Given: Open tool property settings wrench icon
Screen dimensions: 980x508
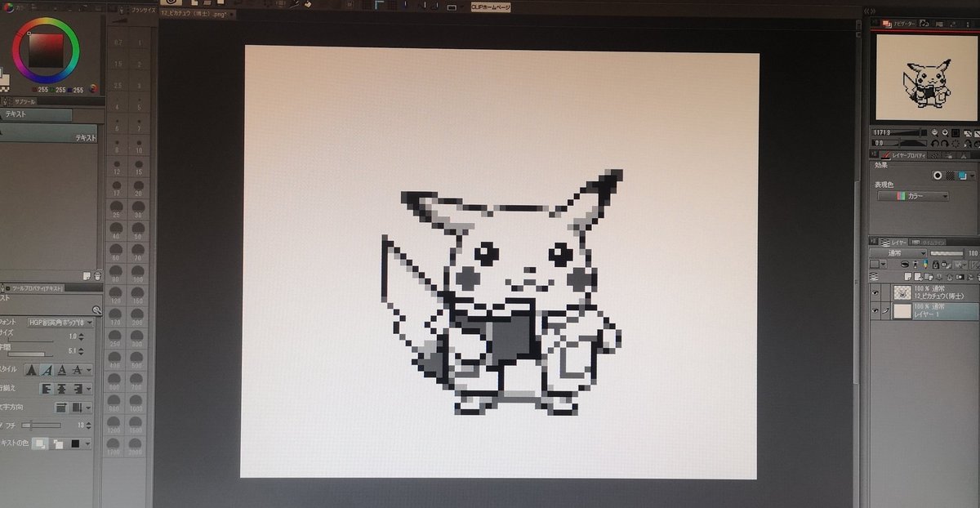Looking at the screenshot, I should [x=96, y=310].
